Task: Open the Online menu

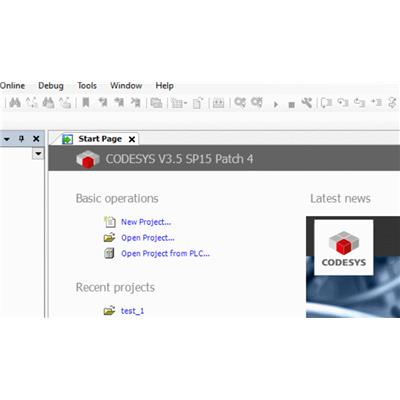Action: coord(12,86)
